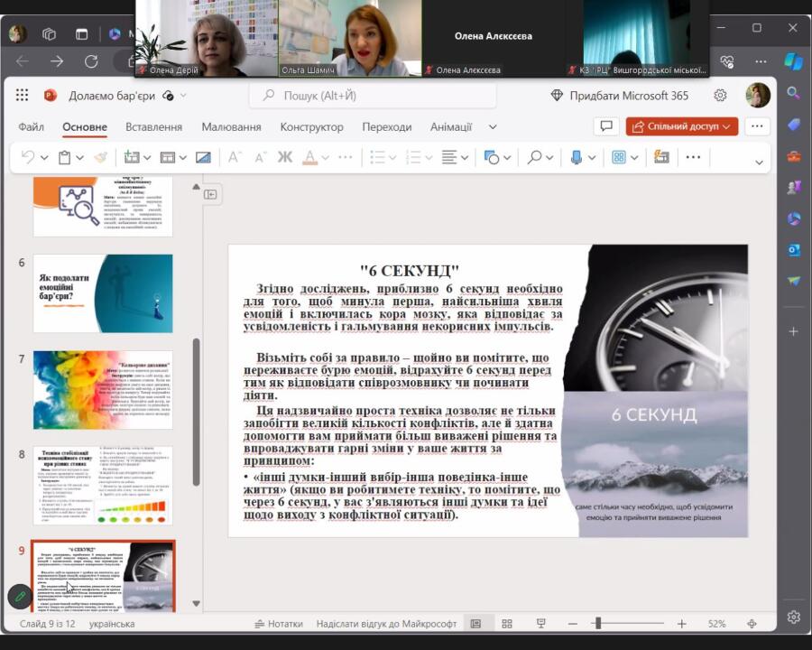812x650 pixels.
Task: Open the Анімації tab
Action: [450, 126]
